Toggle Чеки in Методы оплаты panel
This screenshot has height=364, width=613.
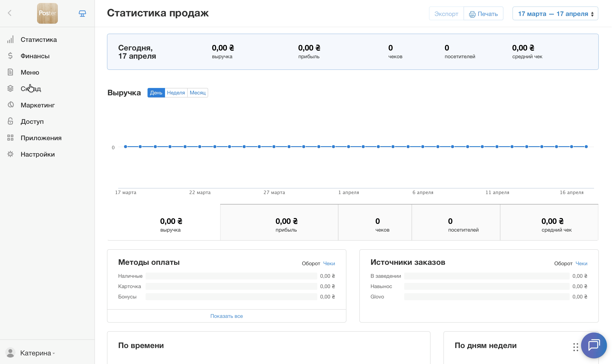329,263
